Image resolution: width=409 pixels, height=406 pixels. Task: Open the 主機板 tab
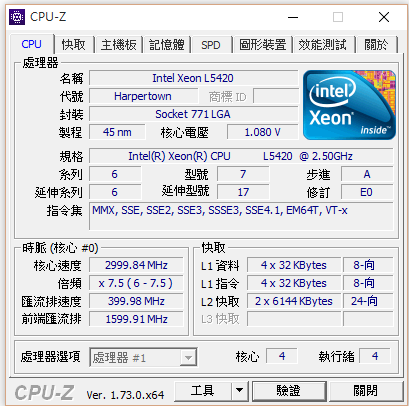tap(119, 45)
